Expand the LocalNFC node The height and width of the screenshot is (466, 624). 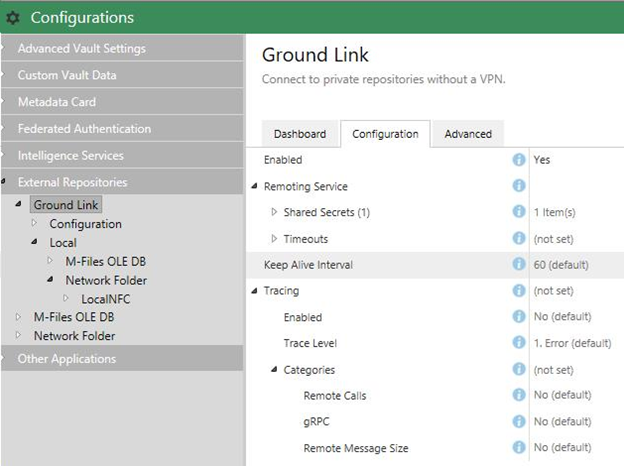[66, 298]
